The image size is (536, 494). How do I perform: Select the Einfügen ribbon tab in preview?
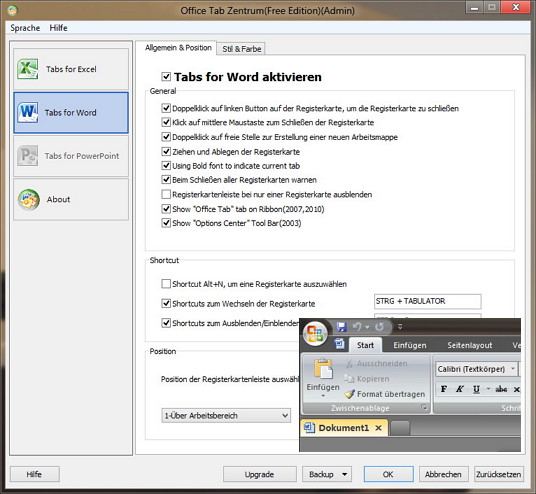[410, 345]
